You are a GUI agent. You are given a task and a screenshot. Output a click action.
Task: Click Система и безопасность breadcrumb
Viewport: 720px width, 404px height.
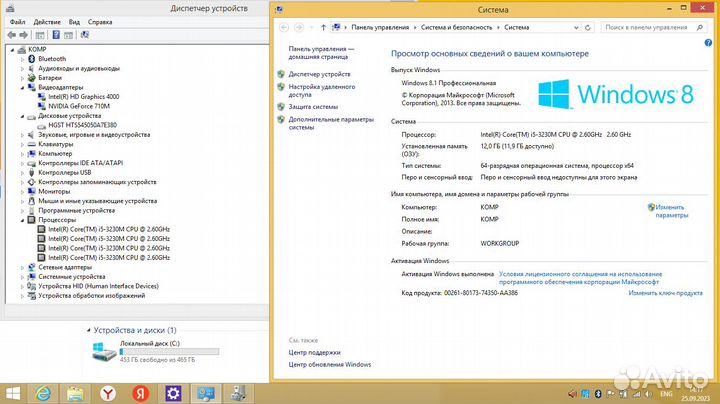pyautogui.click(x=456, y=28)
